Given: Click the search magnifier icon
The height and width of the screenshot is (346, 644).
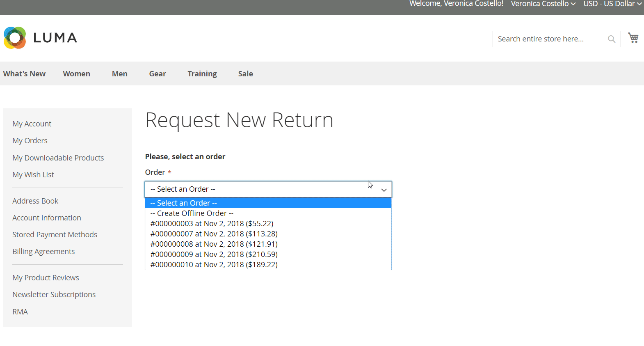Looking at the screenshot, I should coord(611,39).
